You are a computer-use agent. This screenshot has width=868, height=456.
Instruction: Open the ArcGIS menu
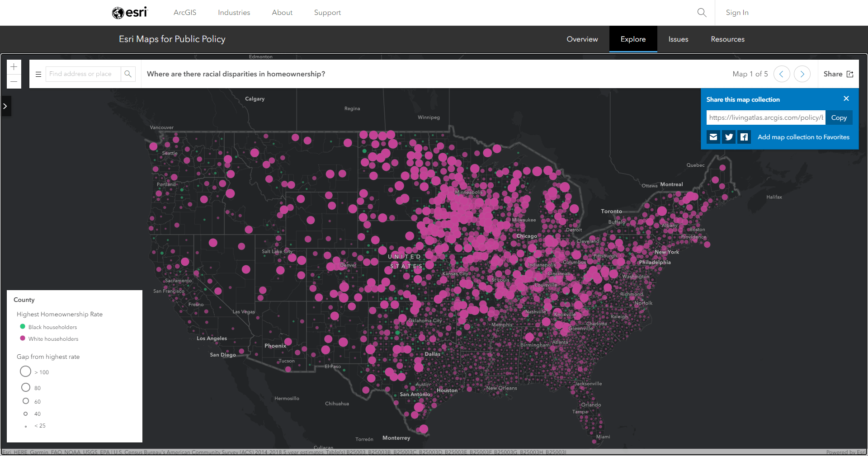[x=185, y=13]
